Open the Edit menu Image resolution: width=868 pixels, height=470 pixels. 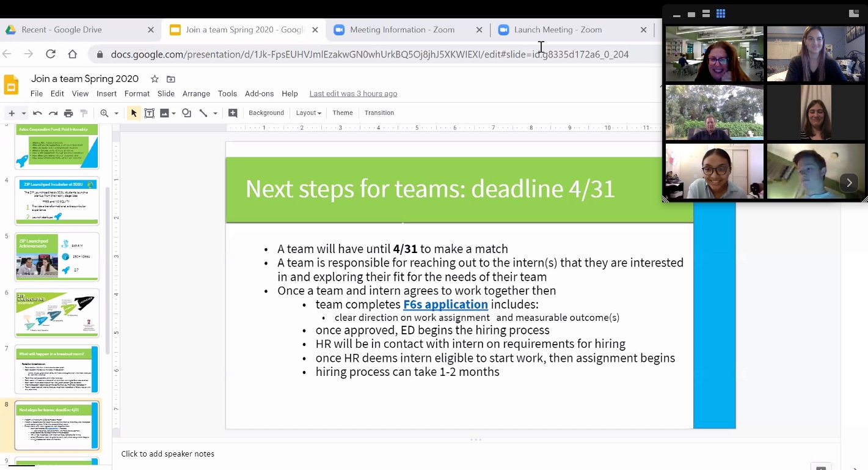pos(57,94)
